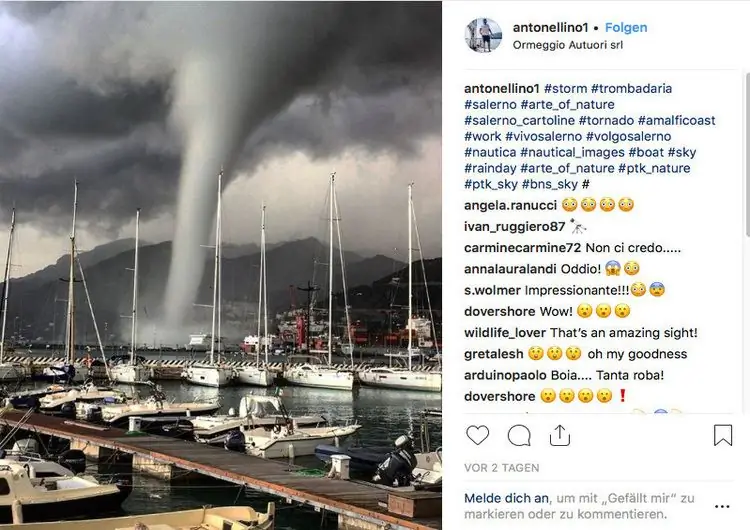Follow the account via Folgen
The width and height of the screenshot is (750, 530).
[x=626, y=28]
